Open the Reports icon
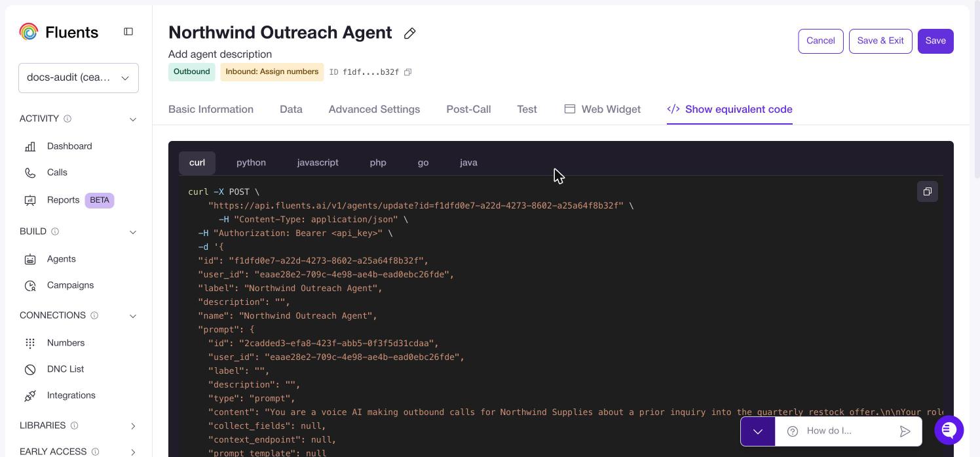980x457 pixels. pos(30,200)
